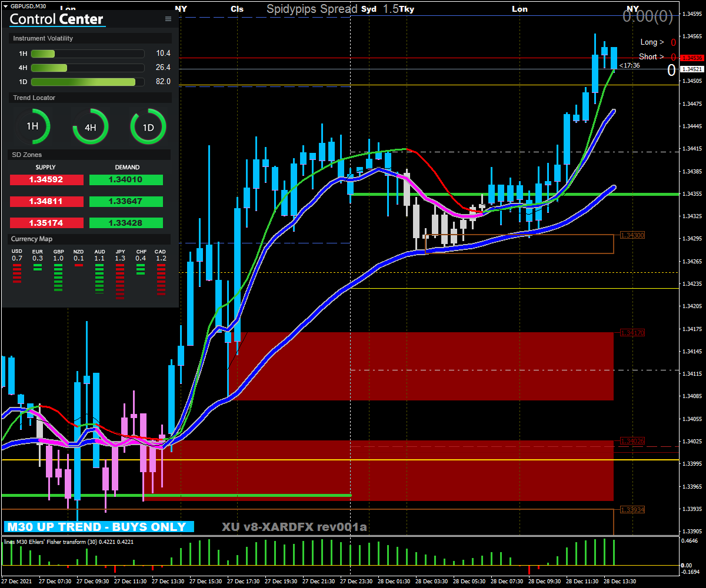This screenshot has height=588, width=706.
Task: Select supply zone 1.35174
Action: (x=46, y=223)
